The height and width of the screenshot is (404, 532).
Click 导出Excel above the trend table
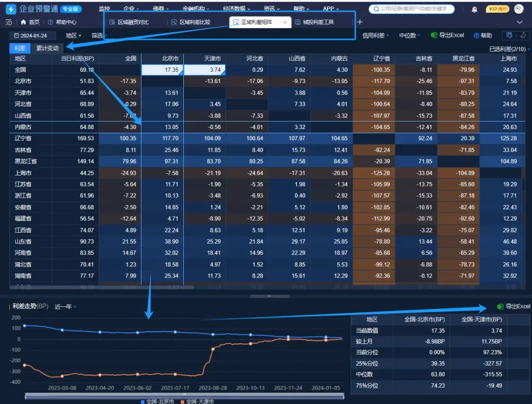[x=513, y=307]
